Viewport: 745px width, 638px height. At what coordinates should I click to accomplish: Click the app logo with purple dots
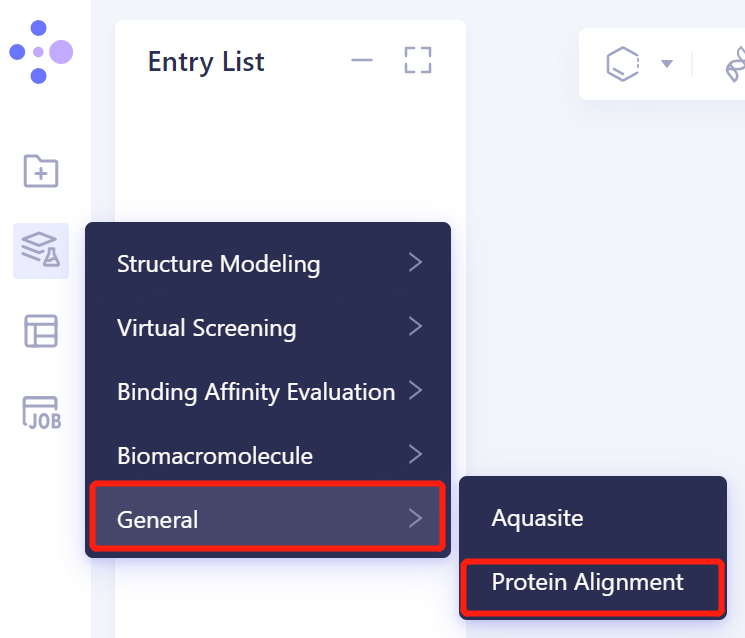pyautogui.click(x=41, y=52)
